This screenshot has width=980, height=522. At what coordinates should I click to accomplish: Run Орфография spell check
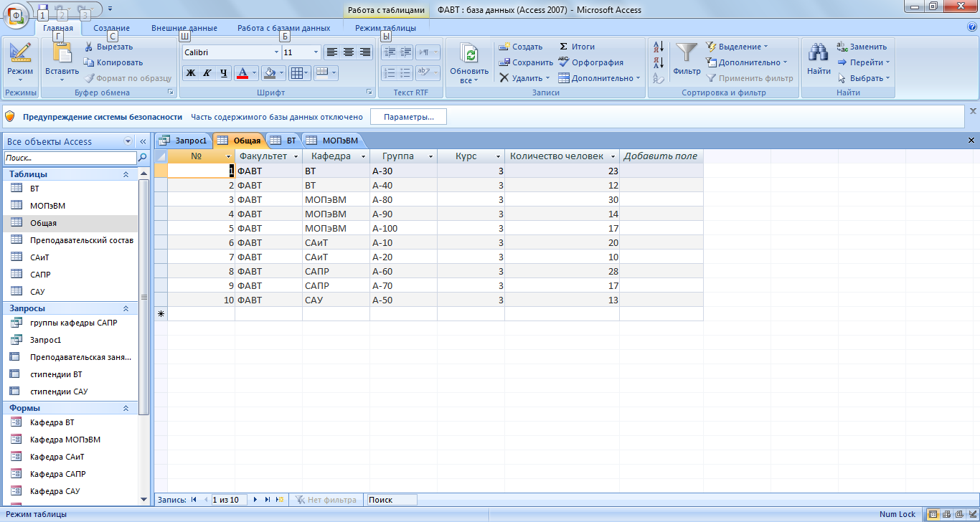pos(590,62)
